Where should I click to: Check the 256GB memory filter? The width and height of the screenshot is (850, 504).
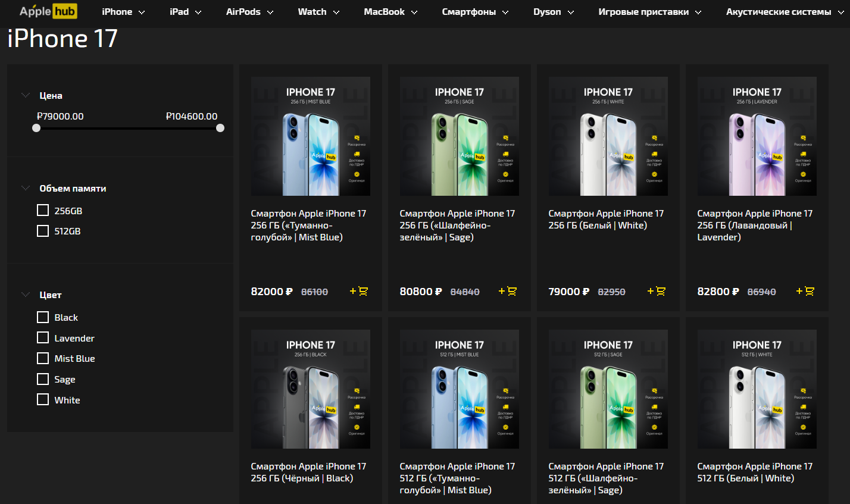pos(43,210)
